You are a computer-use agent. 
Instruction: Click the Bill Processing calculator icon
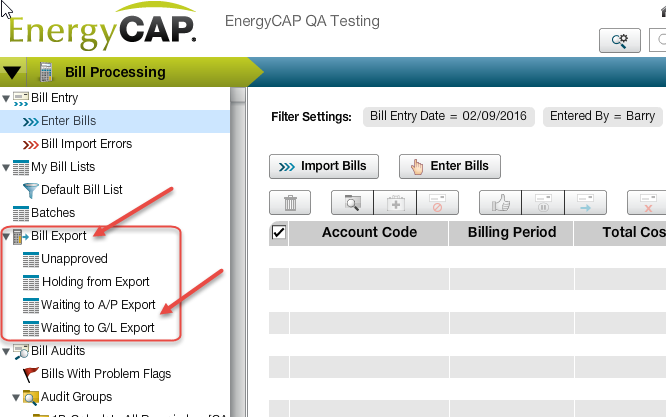point(46,72)
